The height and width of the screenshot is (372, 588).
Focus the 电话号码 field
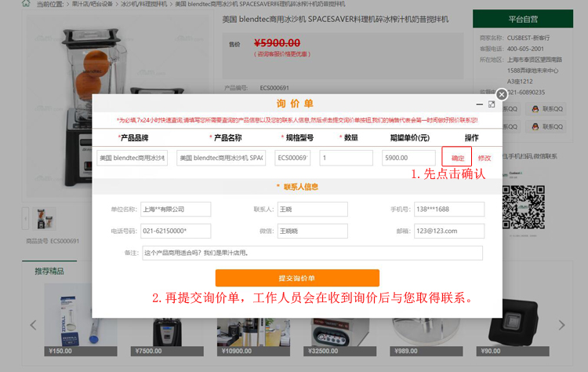point(176,231)
